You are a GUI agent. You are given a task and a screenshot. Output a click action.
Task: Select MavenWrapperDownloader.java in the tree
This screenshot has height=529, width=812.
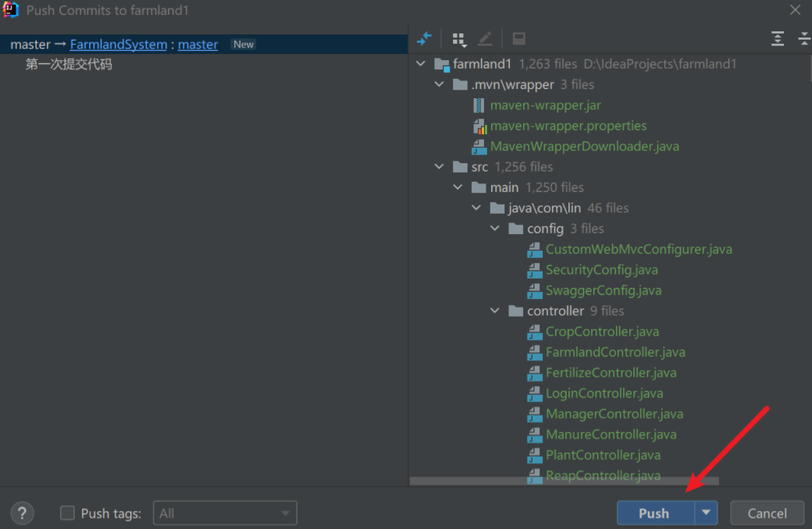click(585, 147)
